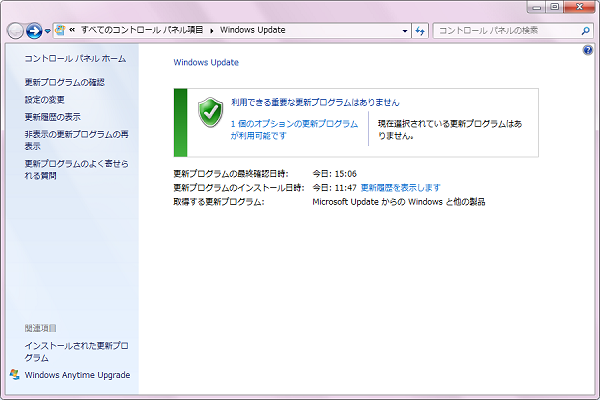Click the Back navigation arrow button
The height and width of the screenshot is (400, 600).
click(15, 31)
